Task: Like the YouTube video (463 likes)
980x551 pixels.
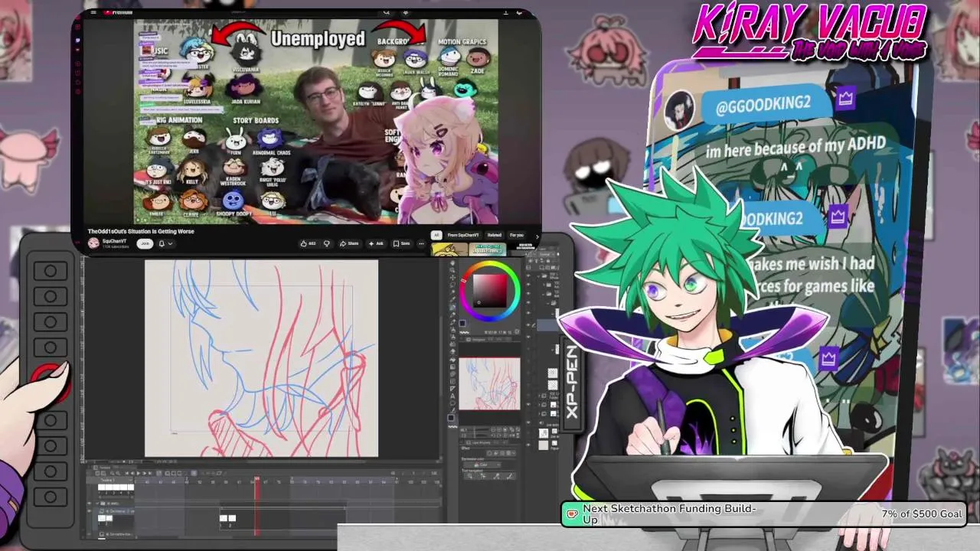Action: (308, 243)
